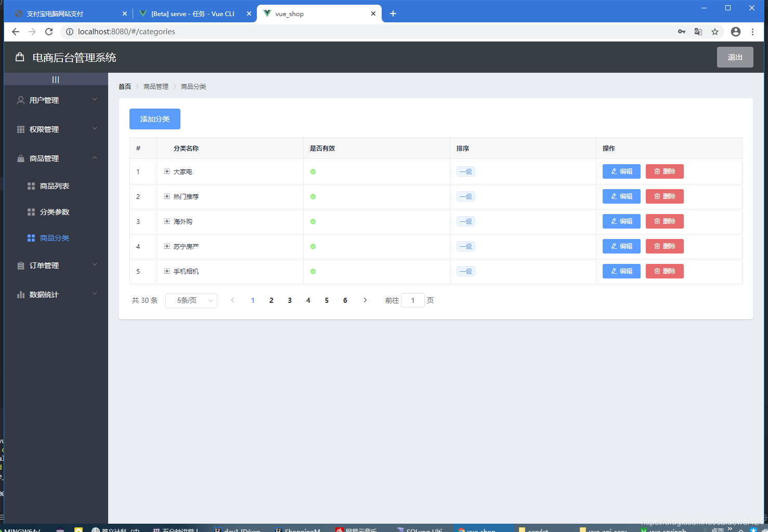Click the valid status icon for 热门推荐
This screenshot has width=768, height=532.
[x=313, y=197]
